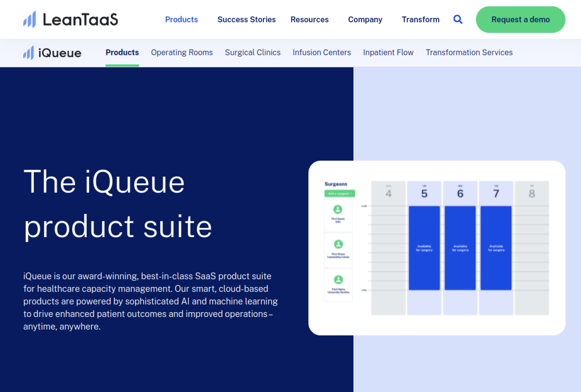Select day 4 in the calendar header

tap(389, 193)
